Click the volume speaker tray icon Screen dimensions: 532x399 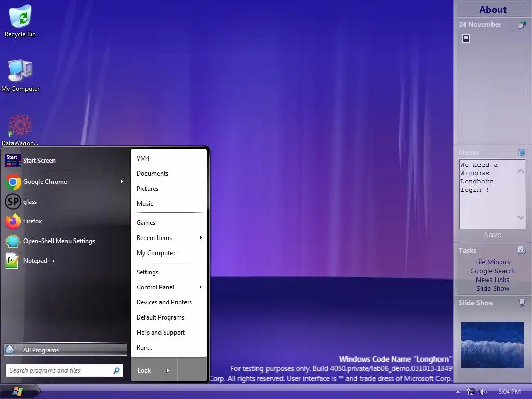click(483, 392)
